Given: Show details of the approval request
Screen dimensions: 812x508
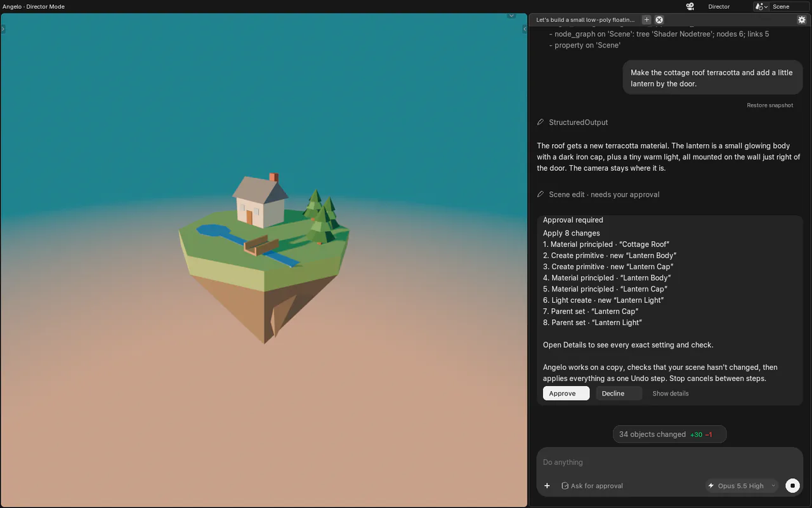Looking at the screenshot, I should (x=671, y=394).
